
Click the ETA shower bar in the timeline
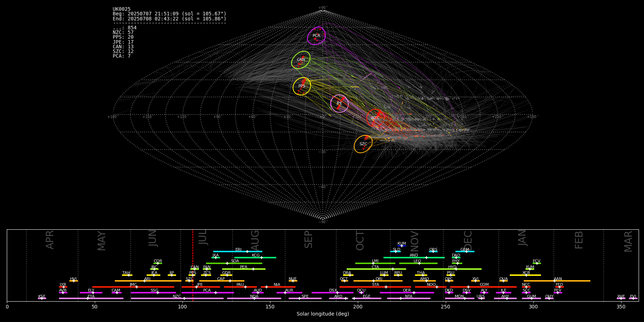point(91,298)
